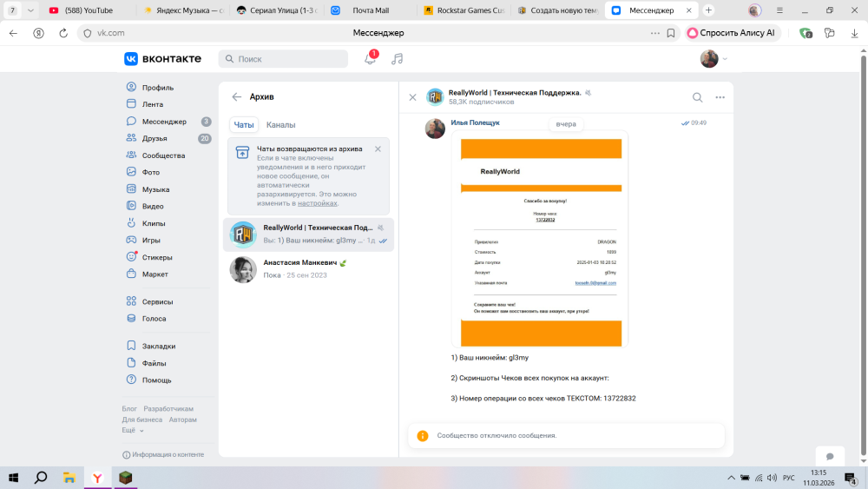This screenshot has height=489, width=868.
Task: Switch to the Чаты tab
Action: coord(244,124)
